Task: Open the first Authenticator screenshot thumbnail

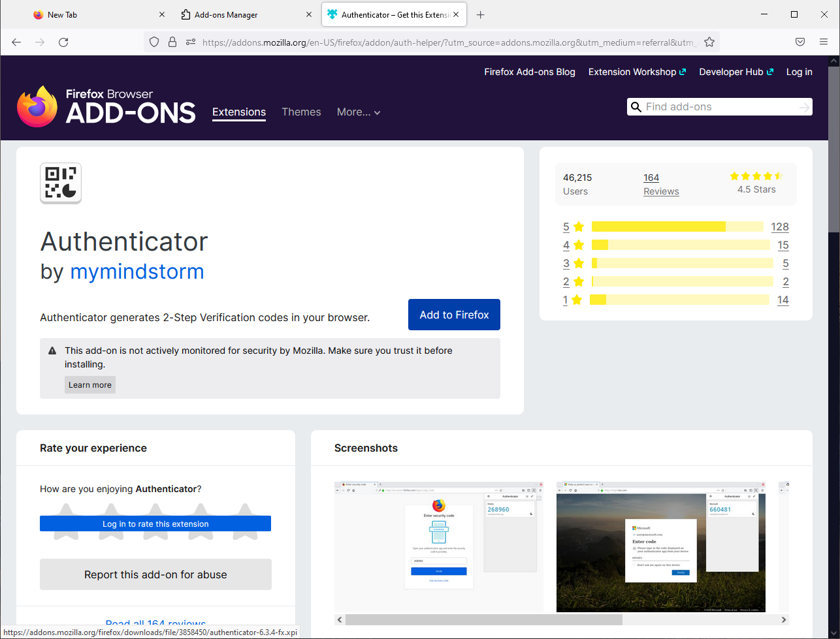Action: 438,547
